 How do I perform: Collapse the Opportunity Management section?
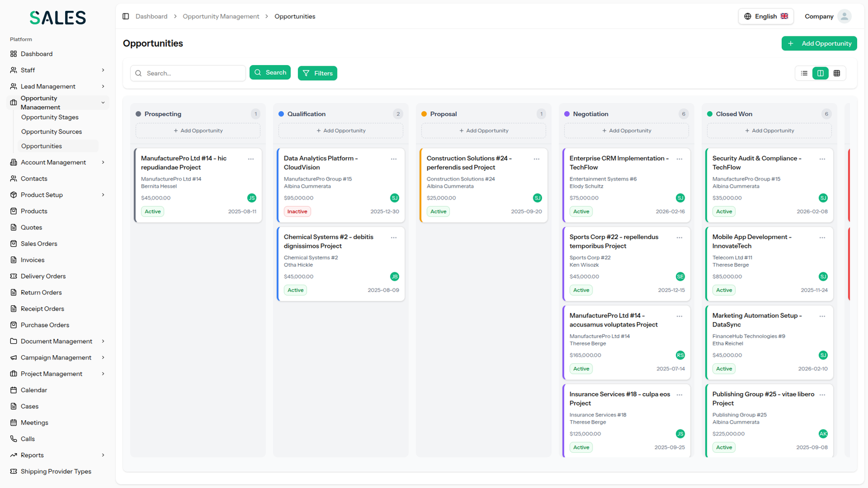pos(103,102)
